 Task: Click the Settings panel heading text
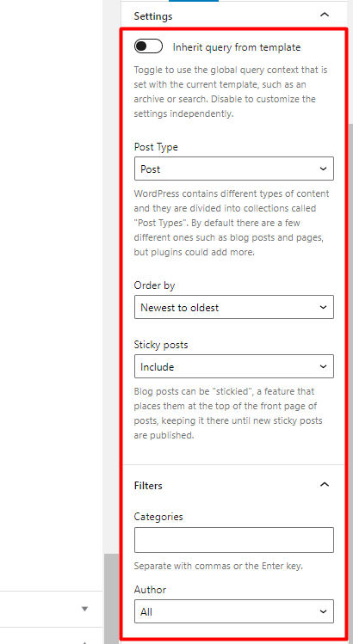(x=153, y=16)
